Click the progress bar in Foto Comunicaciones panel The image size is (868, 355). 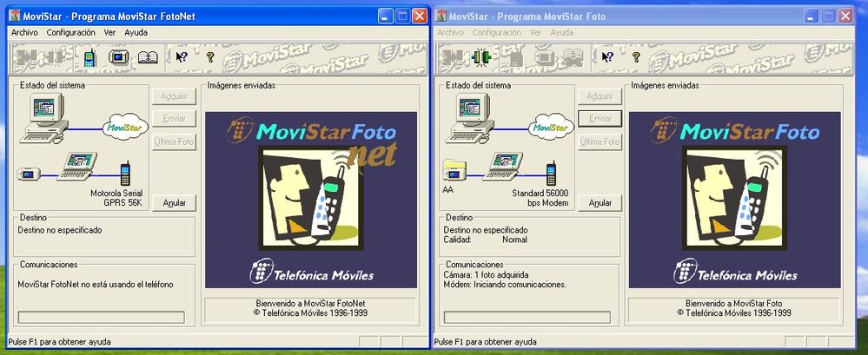pos(527,317)
